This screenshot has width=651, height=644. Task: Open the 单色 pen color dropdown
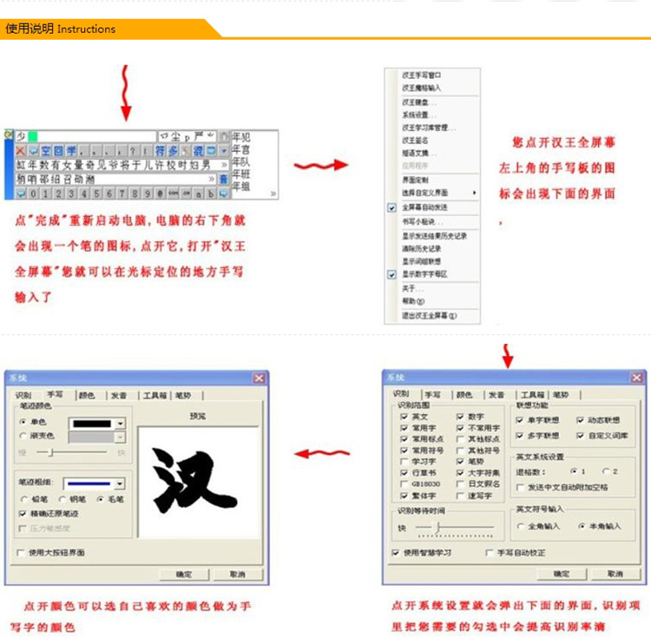pos(120,424)
